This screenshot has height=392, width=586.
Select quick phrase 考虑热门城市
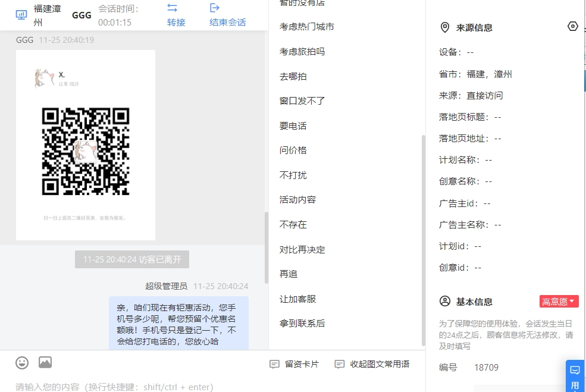click(x=307, y=27)
